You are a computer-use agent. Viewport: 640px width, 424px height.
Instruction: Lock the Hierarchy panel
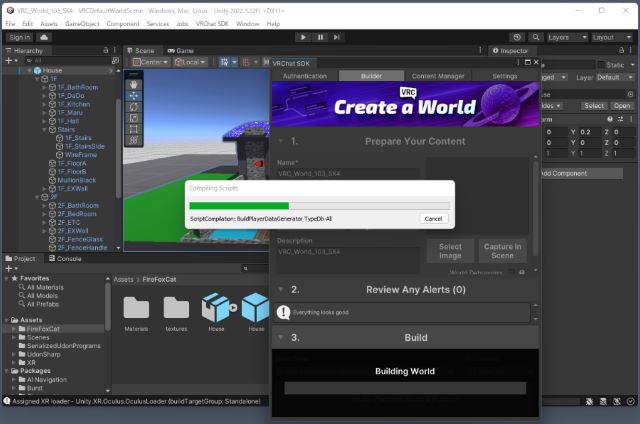106,50
